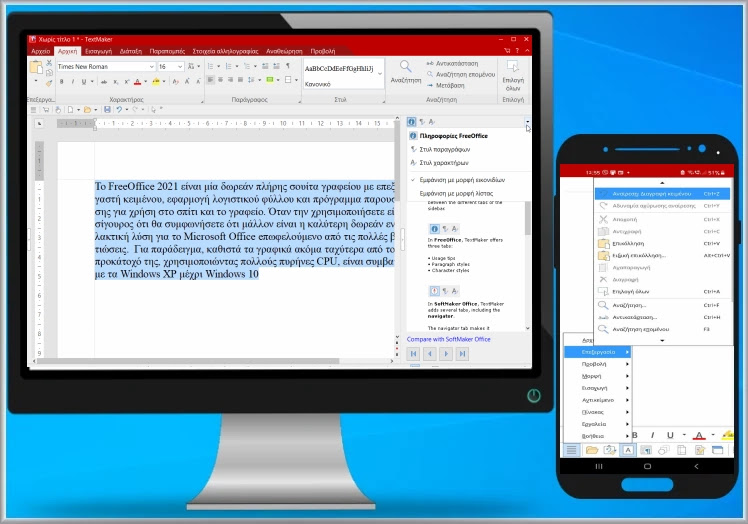Toggle Italic in the desktop TextMaker ribbon
The height and width of the screenshot is (524, 748).
click(73, 82)
